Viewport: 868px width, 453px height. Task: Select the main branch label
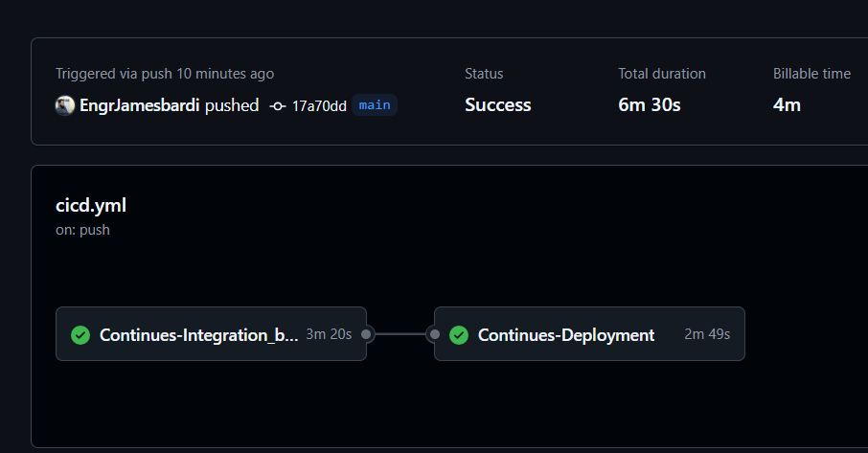point(375,105)
